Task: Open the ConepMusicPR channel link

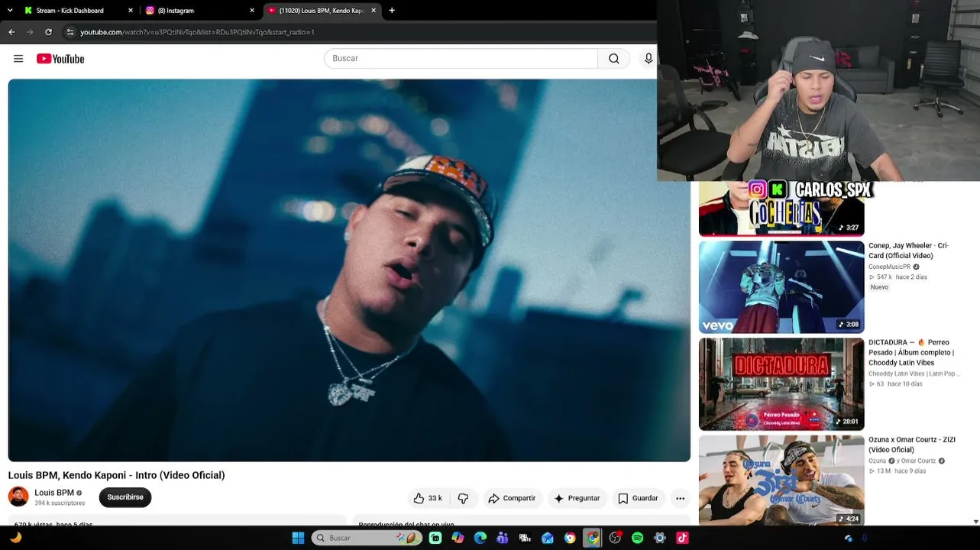Action: click(890, 267)
